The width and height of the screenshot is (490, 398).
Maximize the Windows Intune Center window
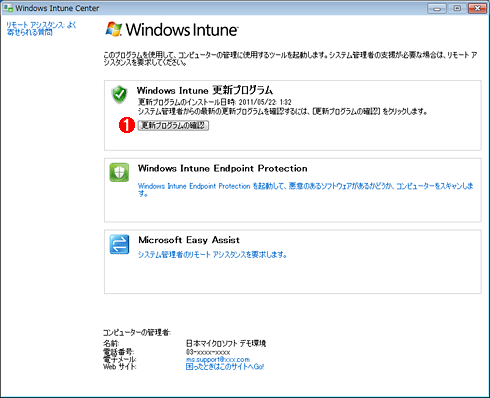click(457, 8)
